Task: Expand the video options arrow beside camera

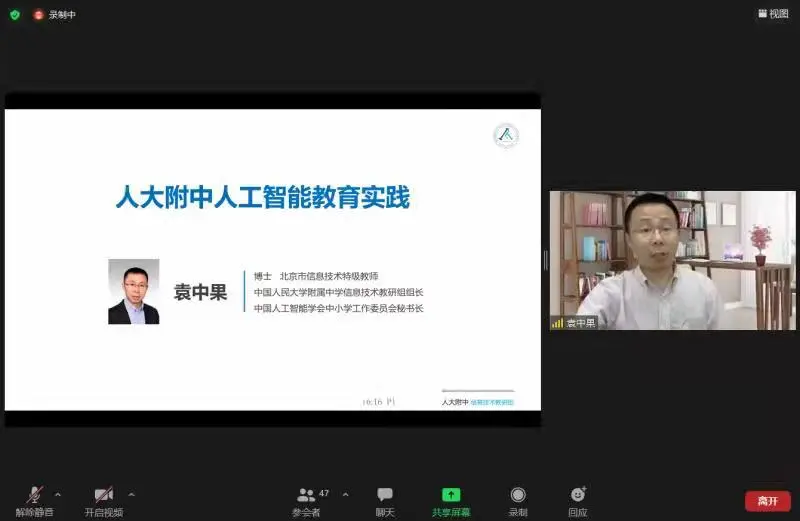Action: [131, 494]
